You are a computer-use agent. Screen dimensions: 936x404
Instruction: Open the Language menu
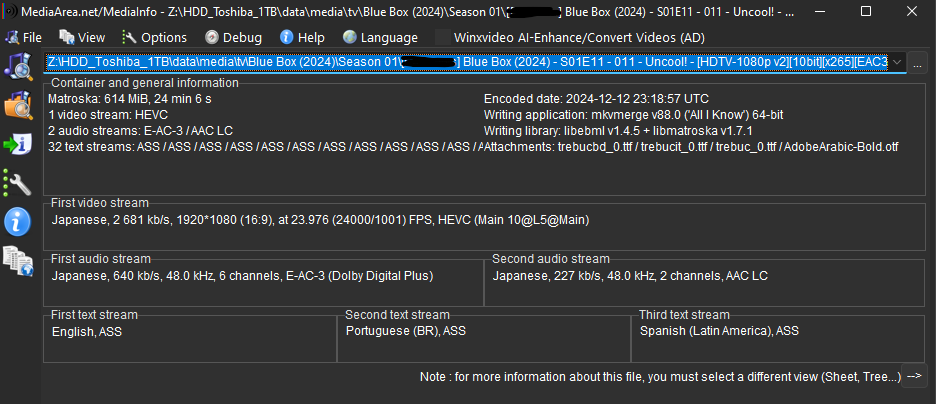point(380,37)
